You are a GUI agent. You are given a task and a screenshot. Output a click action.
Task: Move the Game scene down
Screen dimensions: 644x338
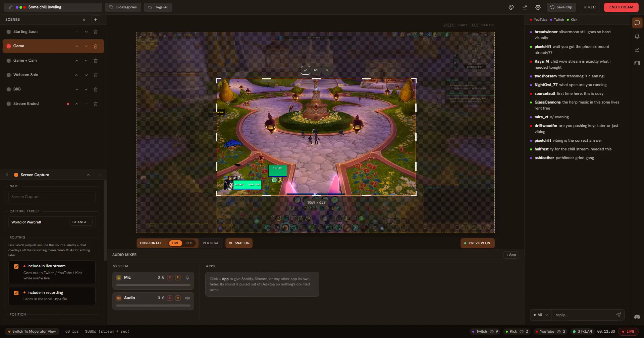(86, 46)
